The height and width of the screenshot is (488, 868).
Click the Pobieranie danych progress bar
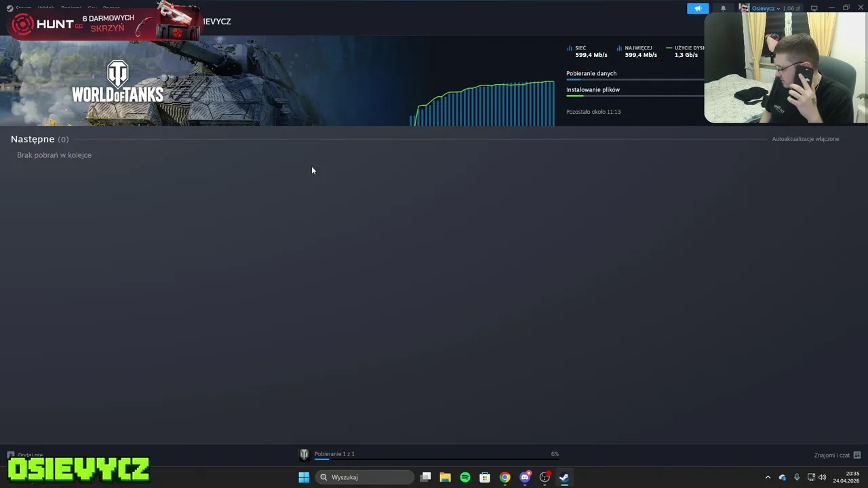tap(635, 79)
